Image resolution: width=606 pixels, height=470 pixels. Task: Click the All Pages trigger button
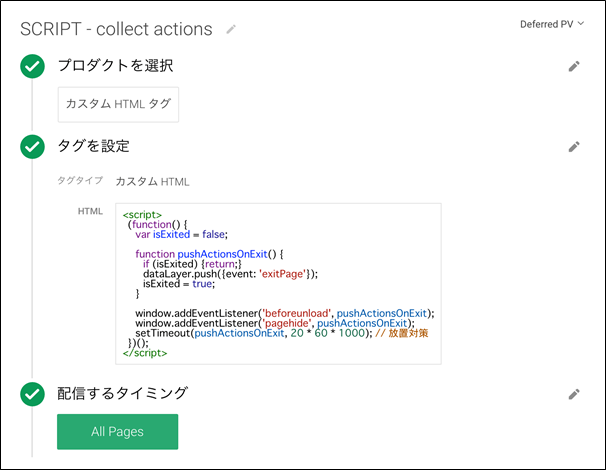tap(117, 432)
